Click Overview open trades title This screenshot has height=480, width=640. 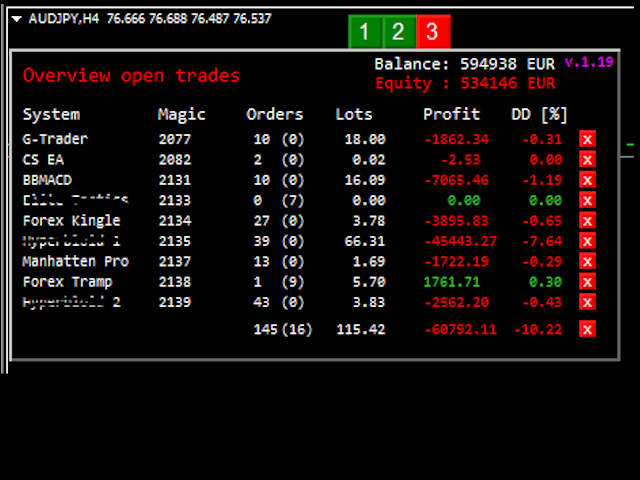tap(131, 76)
